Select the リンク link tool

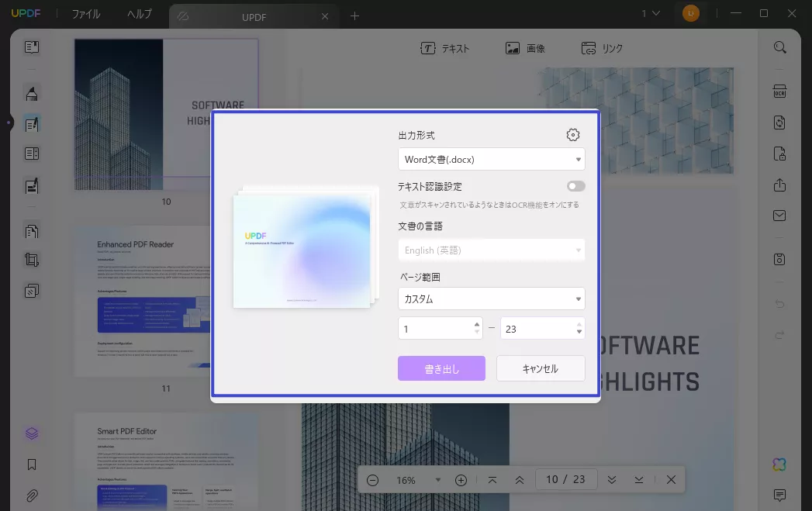[x=602, y=49]
